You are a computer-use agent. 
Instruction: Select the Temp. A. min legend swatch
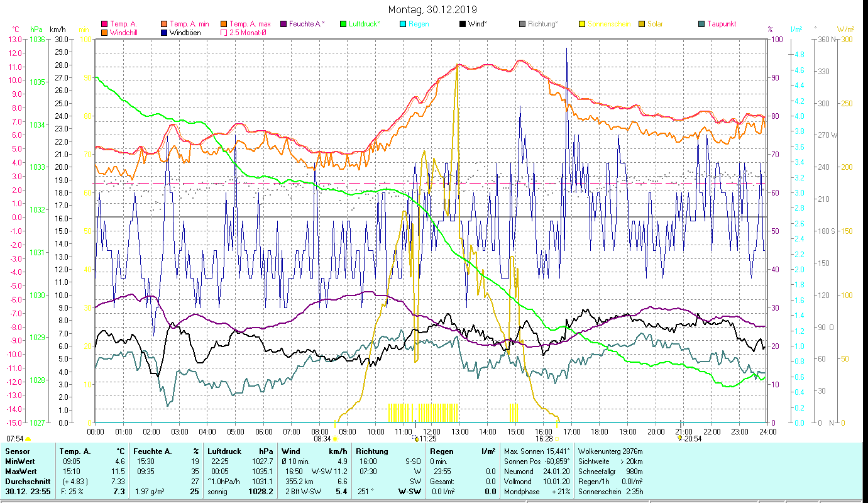click(x=165, y=25)
